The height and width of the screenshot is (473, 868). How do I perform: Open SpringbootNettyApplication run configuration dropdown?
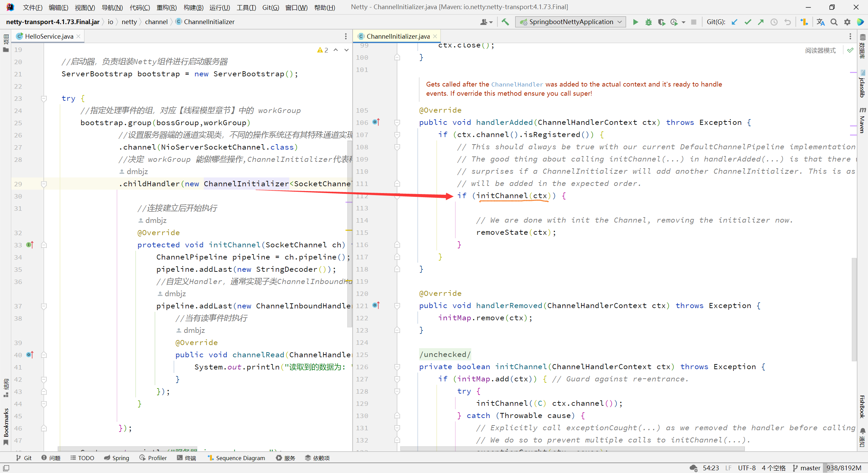click(x=571, y=22)
